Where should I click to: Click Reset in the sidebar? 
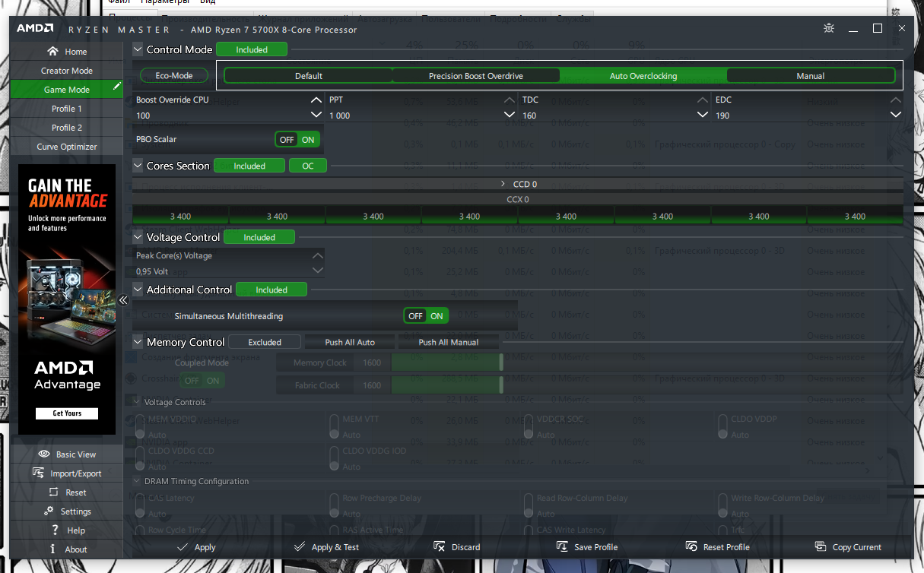(67, 492)
